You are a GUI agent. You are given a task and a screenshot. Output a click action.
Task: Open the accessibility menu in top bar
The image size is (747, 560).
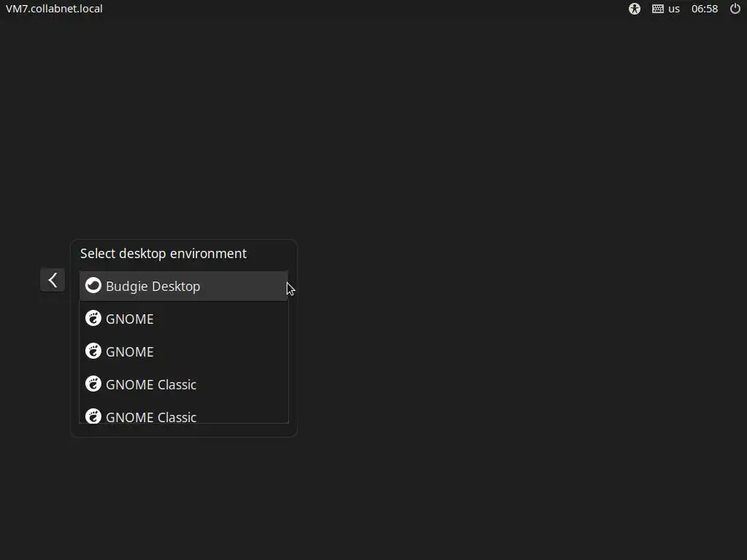(x=635, y=9)
